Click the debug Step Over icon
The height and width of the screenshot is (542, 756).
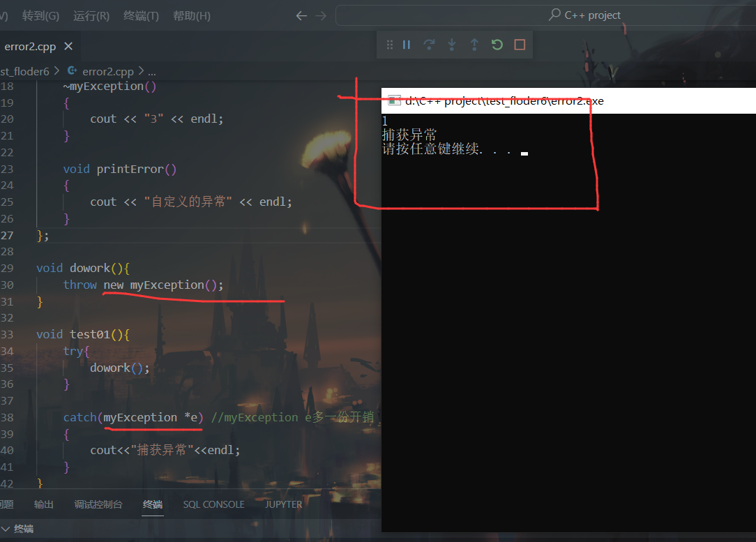coord(429,45)
